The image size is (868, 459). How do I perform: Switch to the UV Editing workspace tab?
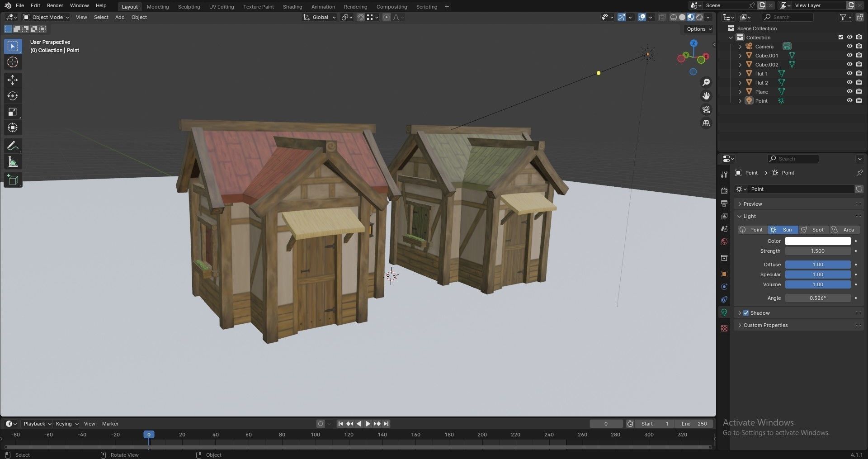pos(222,7)
